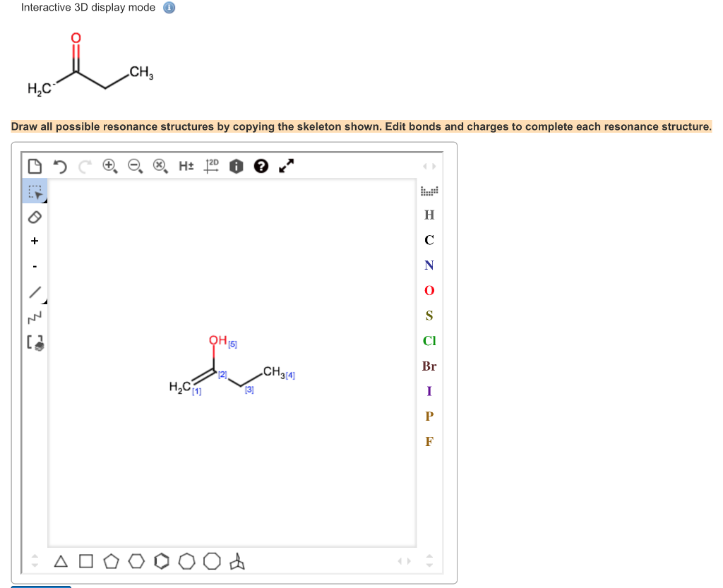723x588 pixels.
Task: Toggle 2D clean structure layout
Action: (212, 165)
